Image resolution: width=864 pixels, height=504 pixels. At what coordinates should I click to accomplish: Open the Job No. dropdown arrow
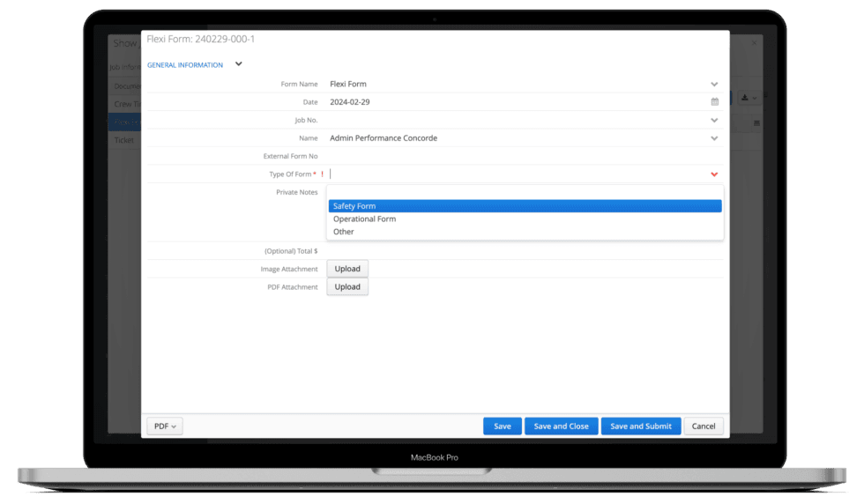[x=714, y=120]
